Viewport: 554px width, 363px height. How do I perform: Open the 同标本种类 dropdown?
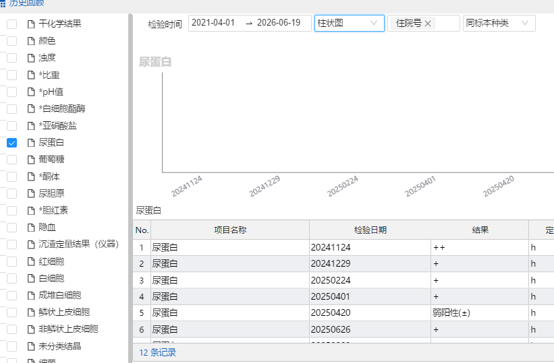(x=499, y=23)
